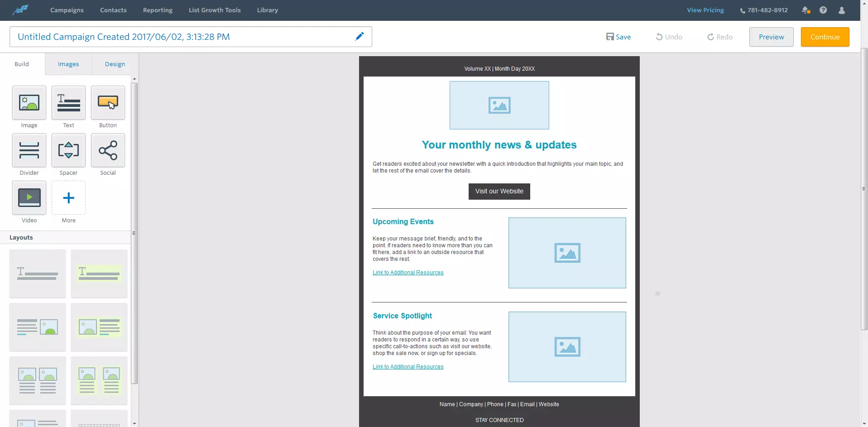Image resolution: width=868 pixels, height=427 pixels.
Task: Select the Image block tool
Action: click(29, 103)
